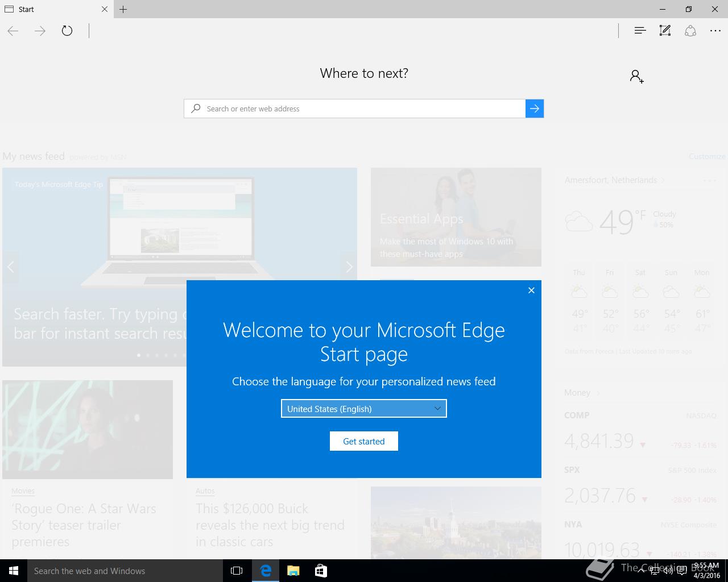Open weather card options ellipsis
The image size is (728, 582).
click(709, 181)
